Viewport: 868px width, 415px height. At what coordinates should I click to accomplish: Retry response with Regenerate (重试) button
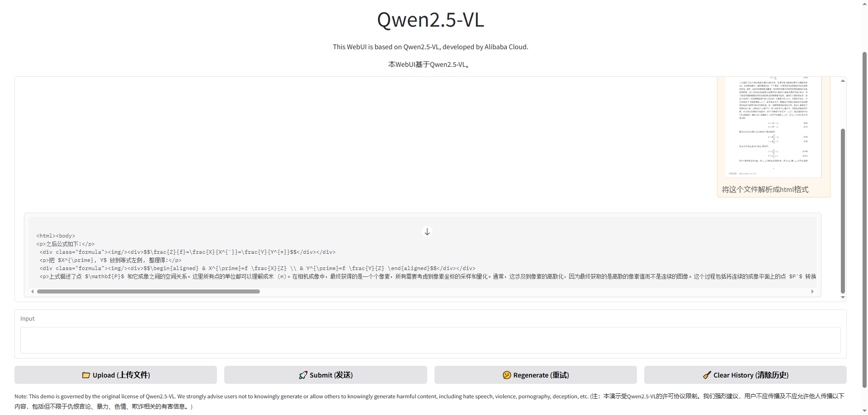(536, 375)
